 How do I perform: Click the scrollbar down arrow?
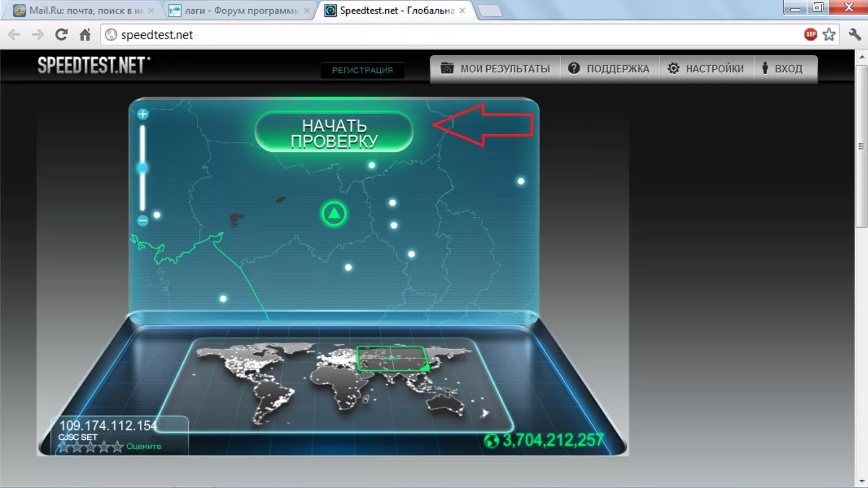pyautogui.click(x=861, y=481)
